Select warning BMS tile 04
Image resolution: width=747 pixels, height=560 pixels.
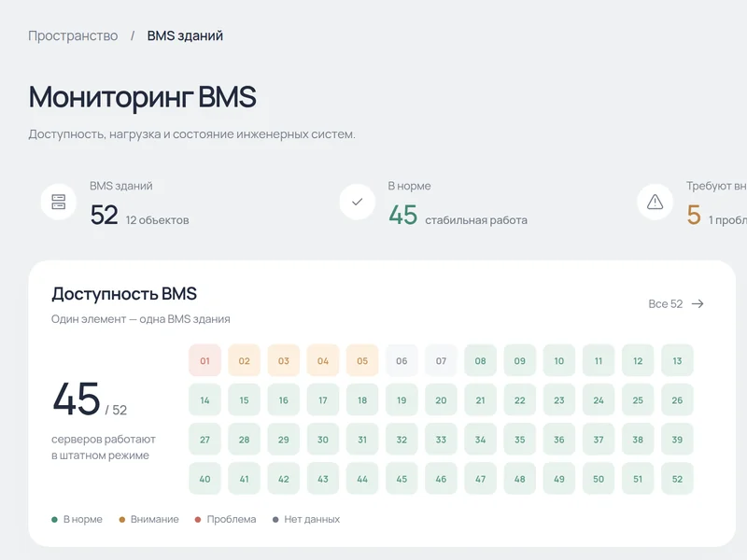pos(323,360)
